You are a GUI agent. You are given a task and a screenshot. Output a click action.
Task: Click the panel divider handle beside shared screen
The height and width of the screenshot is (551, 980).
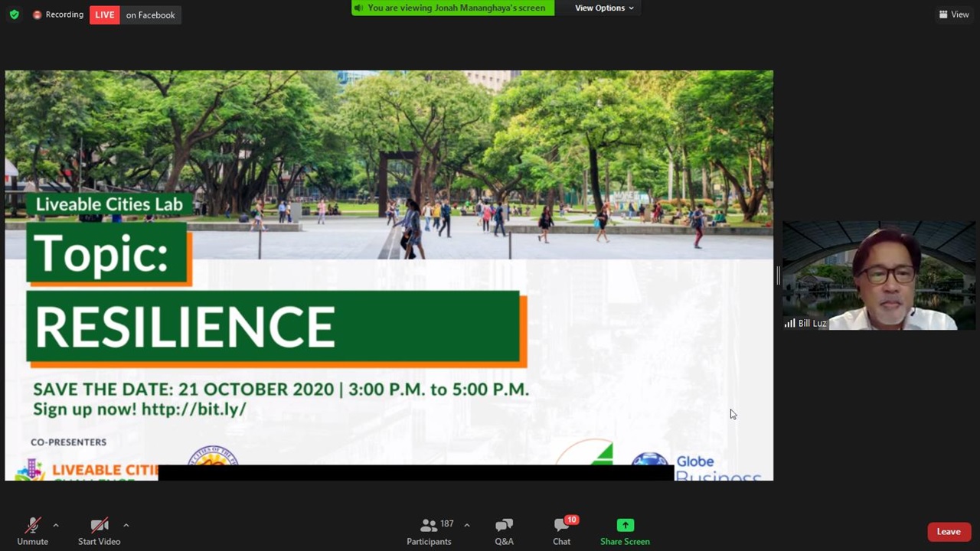[x=777, y=275]
